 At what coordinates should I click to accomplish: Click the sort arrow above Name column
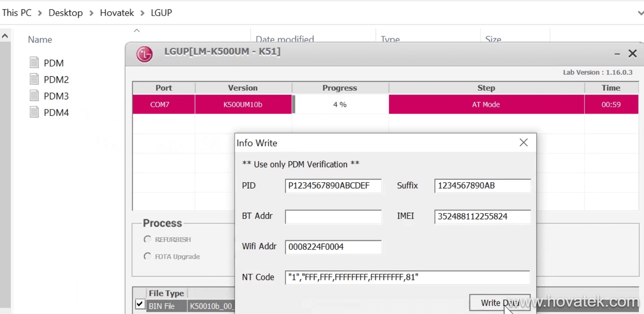point(137,31)
